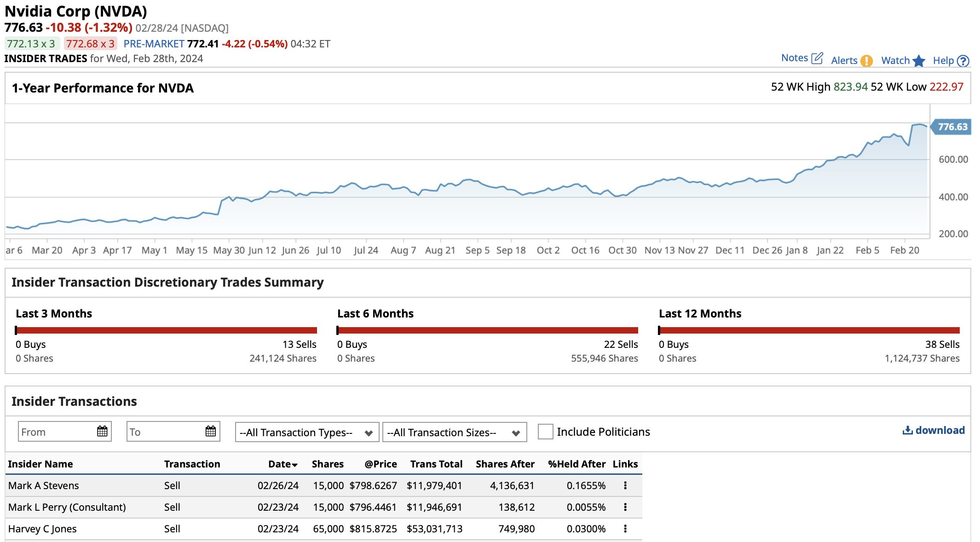Click the Notes pencil edit icon

point(817,58)
